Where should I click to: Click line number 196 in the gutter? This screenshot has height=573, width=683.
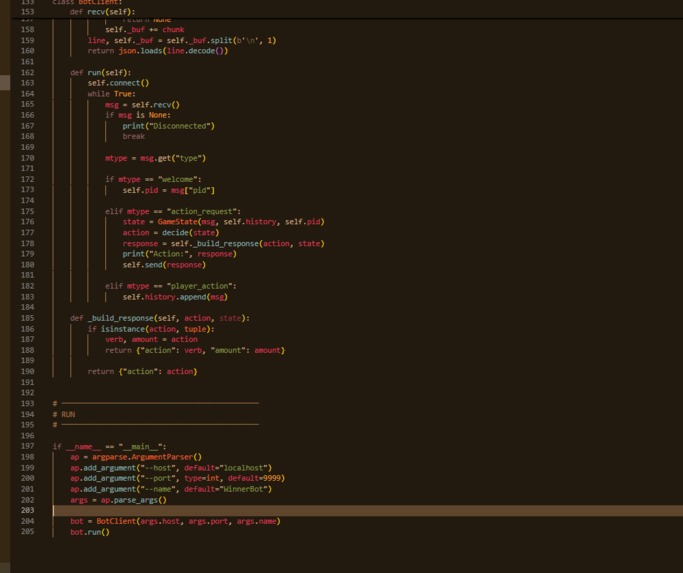tap(27, 436)
